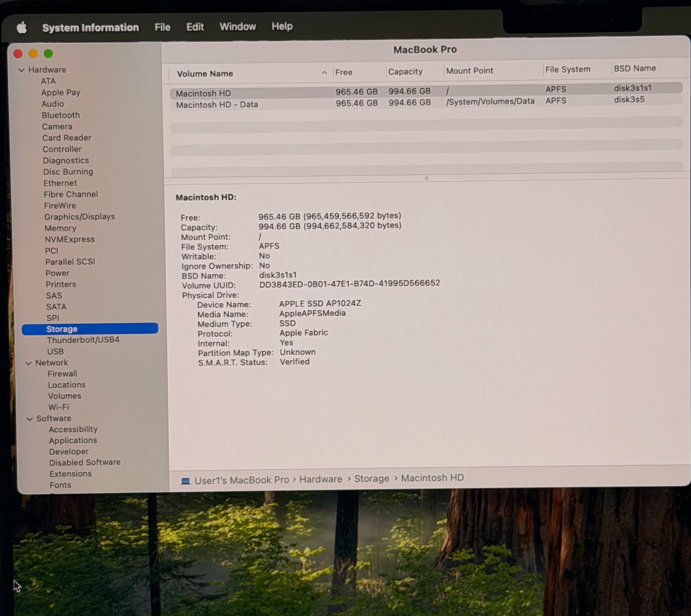
Task: Click the pane split divider handle
Action: [x=427, y=178]
